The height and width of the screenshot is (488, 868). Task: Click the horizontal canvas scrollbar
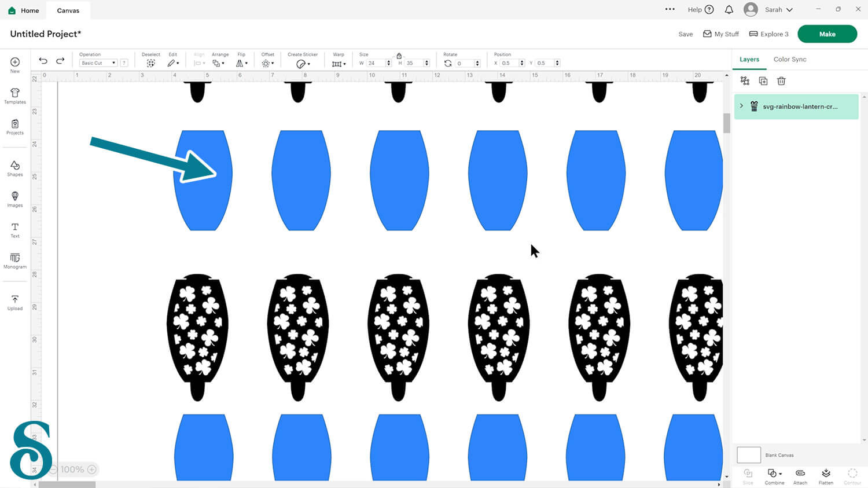click(67, 485)
